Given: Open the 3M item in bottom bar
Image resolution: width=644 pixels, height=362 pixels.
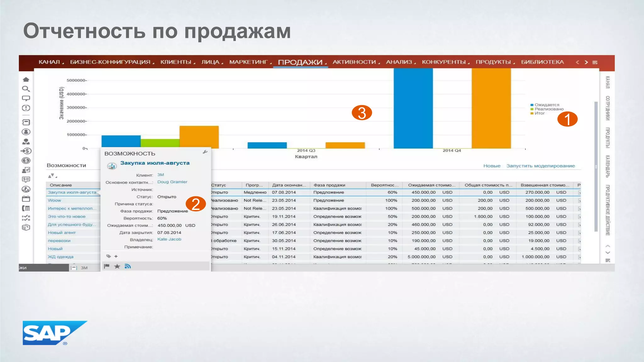Looking at the screenshot, I should tap(84, 268).
